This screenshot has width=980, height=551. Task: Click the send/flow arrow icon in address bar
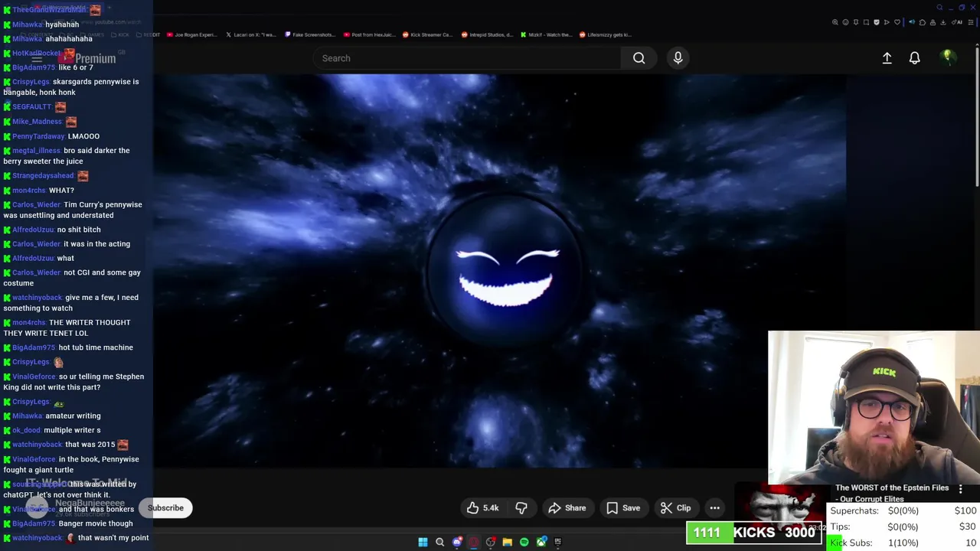pos(887,22)
